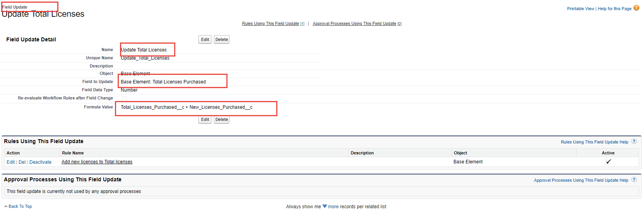Click the orange help icon at top right
This screenshot has height=209, width=644.
point(636,8)
